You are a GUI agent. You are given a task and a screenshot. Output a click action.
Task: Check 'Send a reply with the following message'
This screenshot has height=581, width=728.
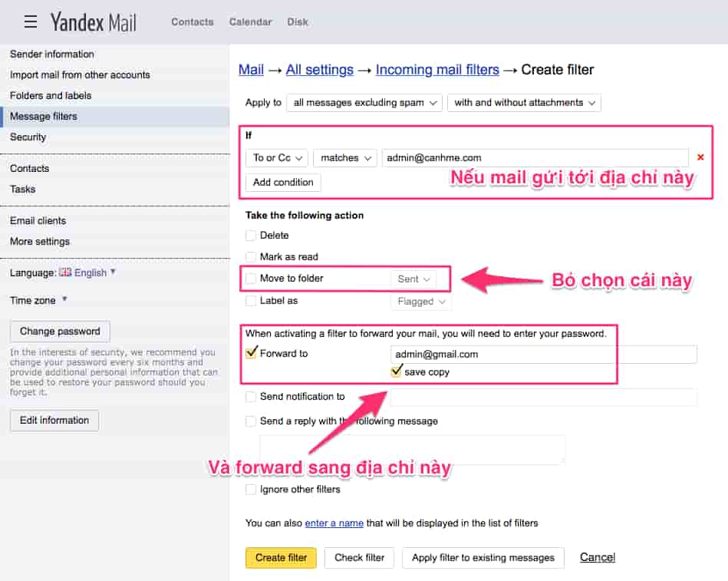tap(251, 421)
